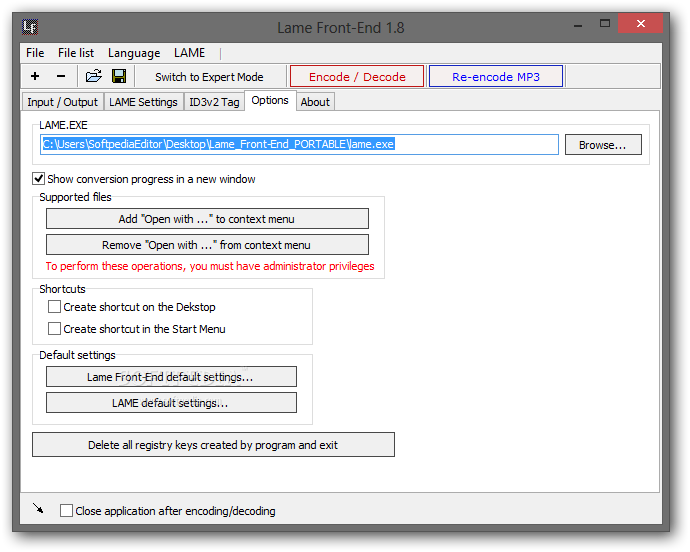Click the Encode / Decode button
This screenshot has height=552, width=690.
click(x=357, y=77)
